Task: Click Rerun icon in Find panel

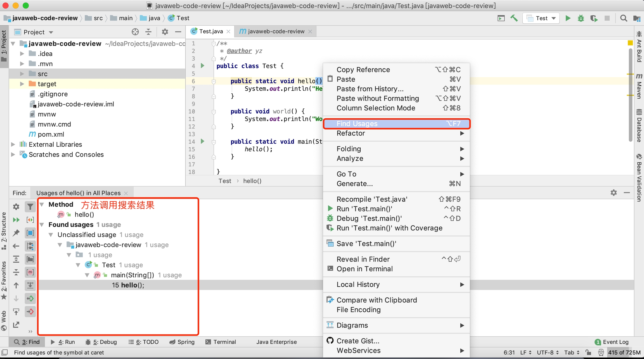Action: tap(16, 220)
